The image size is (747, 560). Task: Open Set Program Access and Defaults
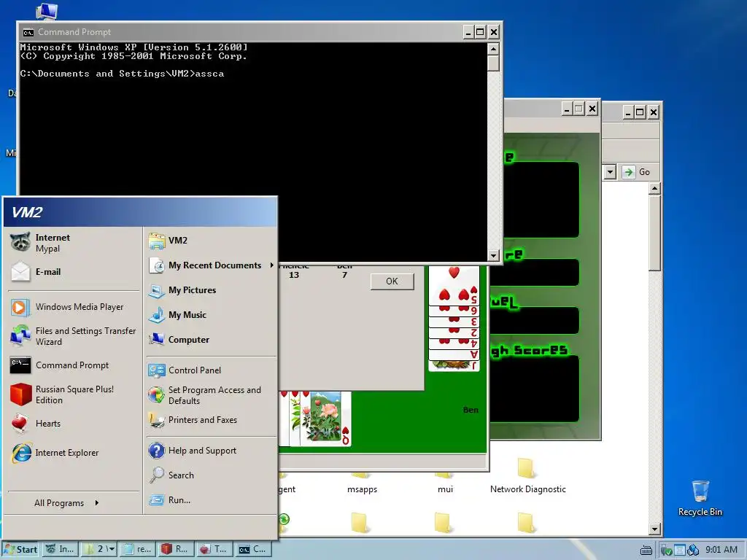pyautogui.click(x=211, y=395)
